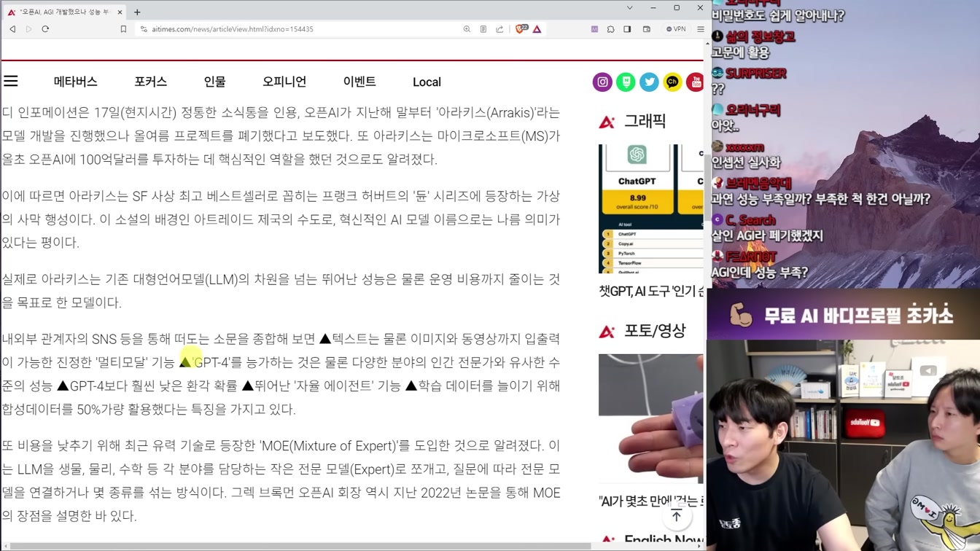Visit the site's Instagram page icon
The image size is (980, 551).
(x=602, y=82)
